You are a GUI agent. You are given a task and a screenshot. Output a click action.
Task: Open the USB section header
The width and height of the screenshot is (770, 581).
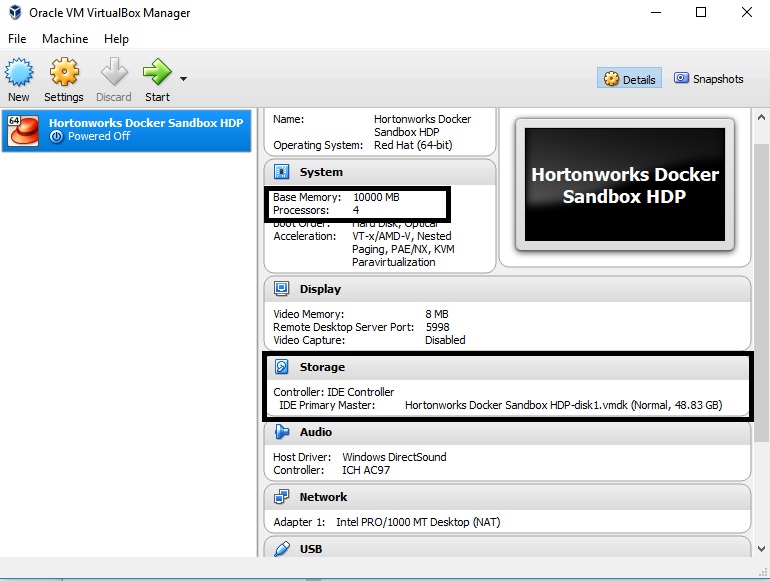(507, 548)
